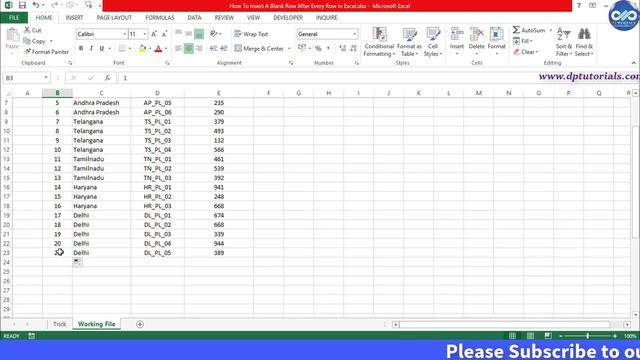Open Cell Styles gallery
640x360 pixels.
point(433,42)
